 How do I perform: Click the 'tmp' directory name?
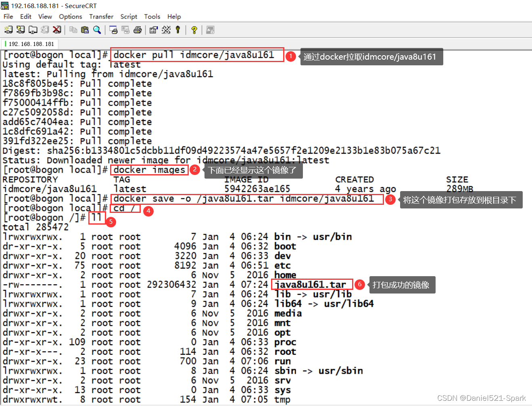pyautogui.click(x=282, y=400)
